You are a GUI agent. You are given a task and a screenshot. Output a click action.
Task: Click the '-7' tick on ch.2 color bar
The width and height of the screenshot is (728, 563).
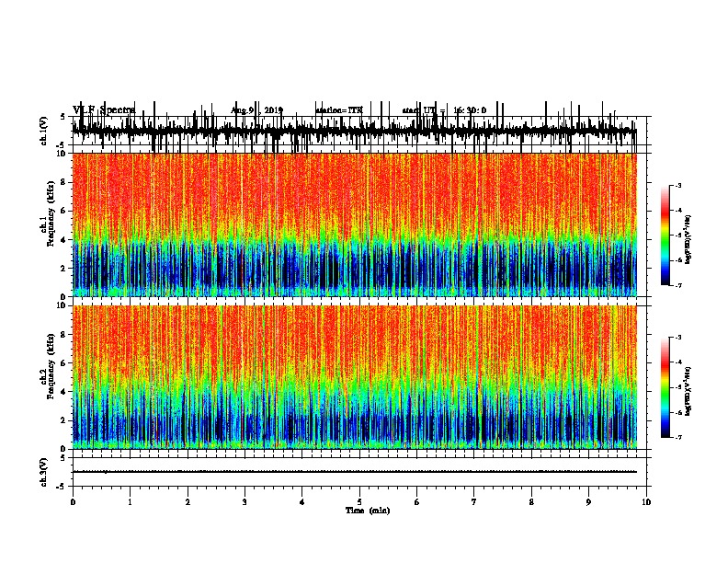click(678, 437)
